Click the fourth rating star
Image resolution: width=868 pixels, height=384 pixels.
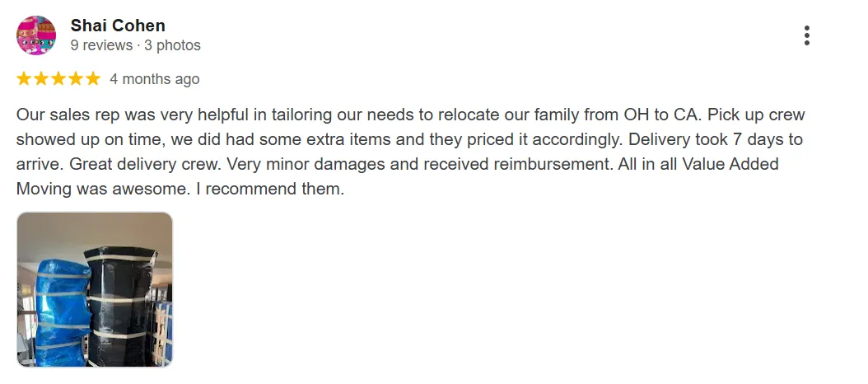tap(75, 79)
